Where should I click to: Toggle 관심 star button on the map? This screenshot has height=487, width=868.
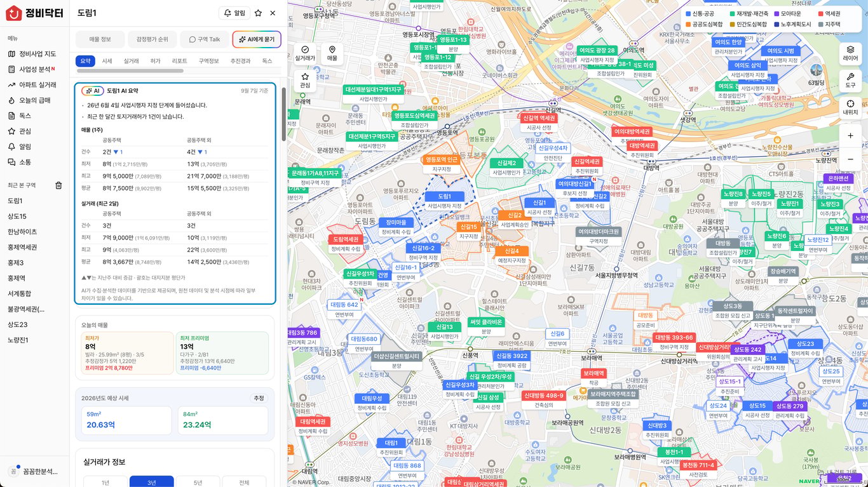pos(305,80)
